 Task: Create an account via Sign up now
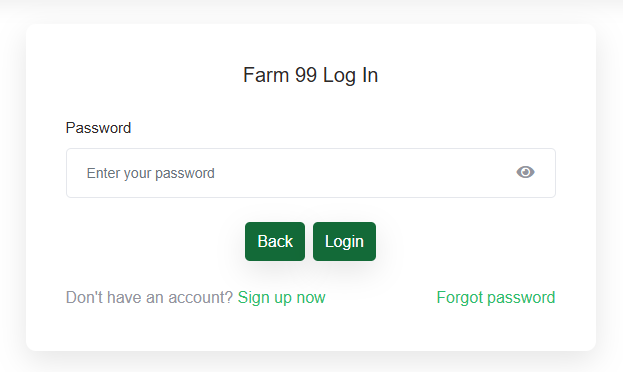click(x=281, y=297)
